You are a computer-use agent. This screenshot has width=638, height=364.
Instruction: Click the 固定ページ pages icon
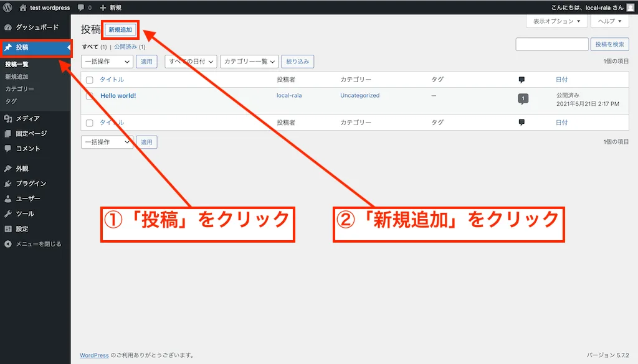tap(7, 133)
